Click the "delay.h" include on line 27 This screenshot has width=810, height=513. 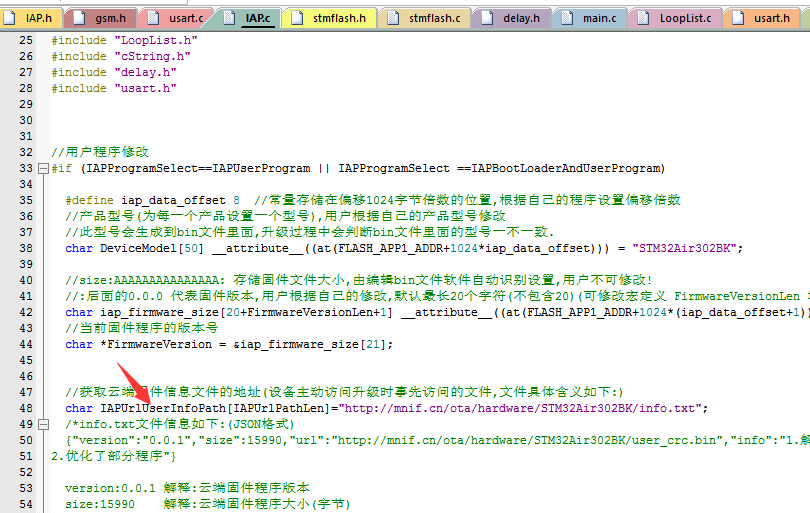(145, 72)
